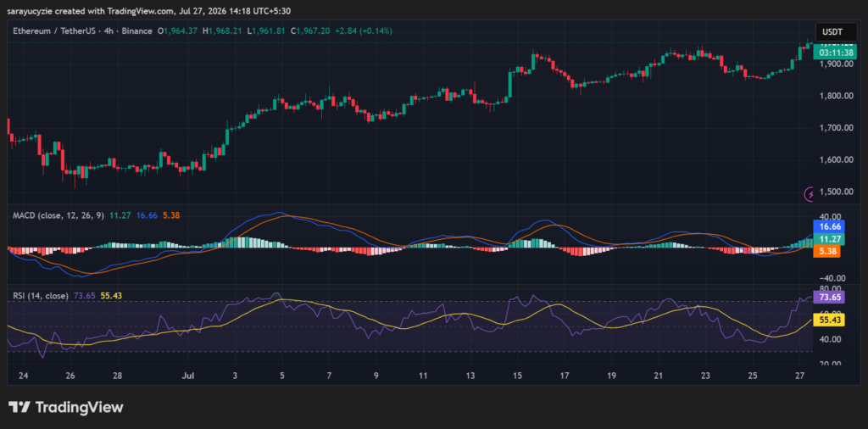Select the MACD (close, 12, 26, 9) legend
Screen dimensions: 868x429
point(58,215)
